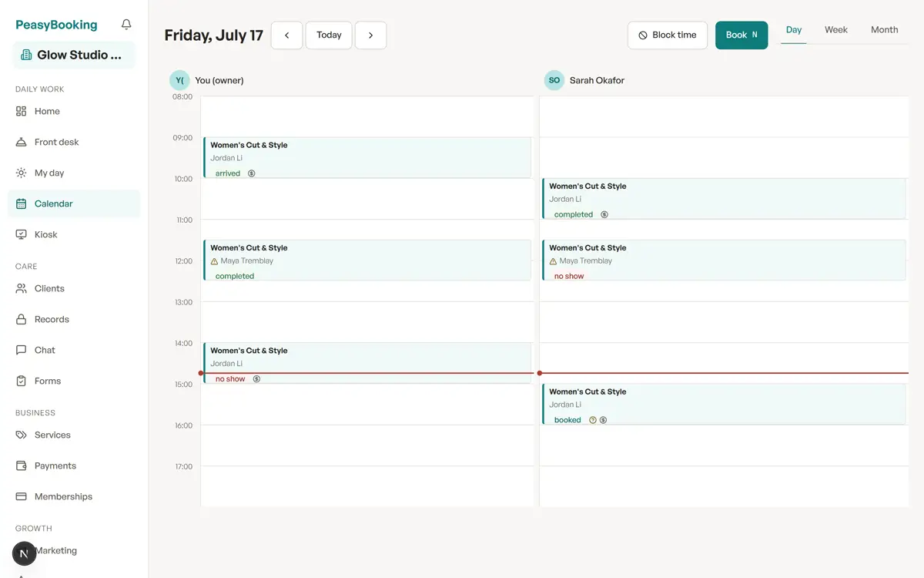Screen dimensions: 924x578
Task: Open the My day view
Action: [x=74, y=173]
